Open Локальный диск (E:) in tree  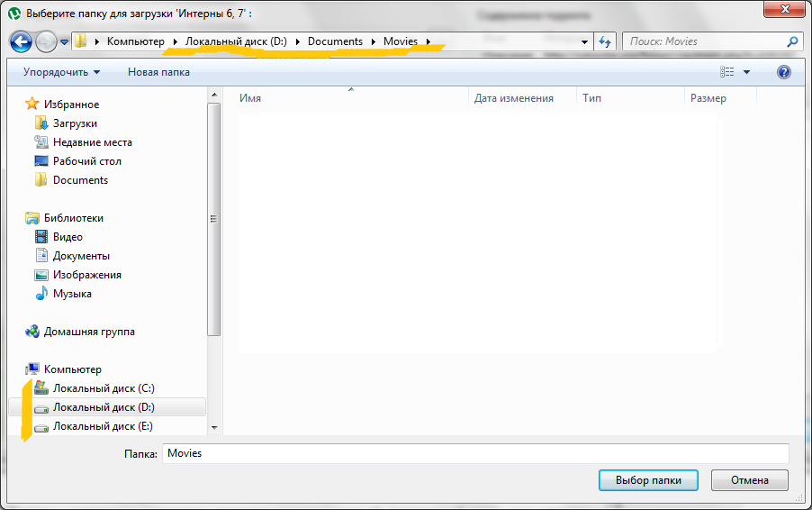click(103, 426)
